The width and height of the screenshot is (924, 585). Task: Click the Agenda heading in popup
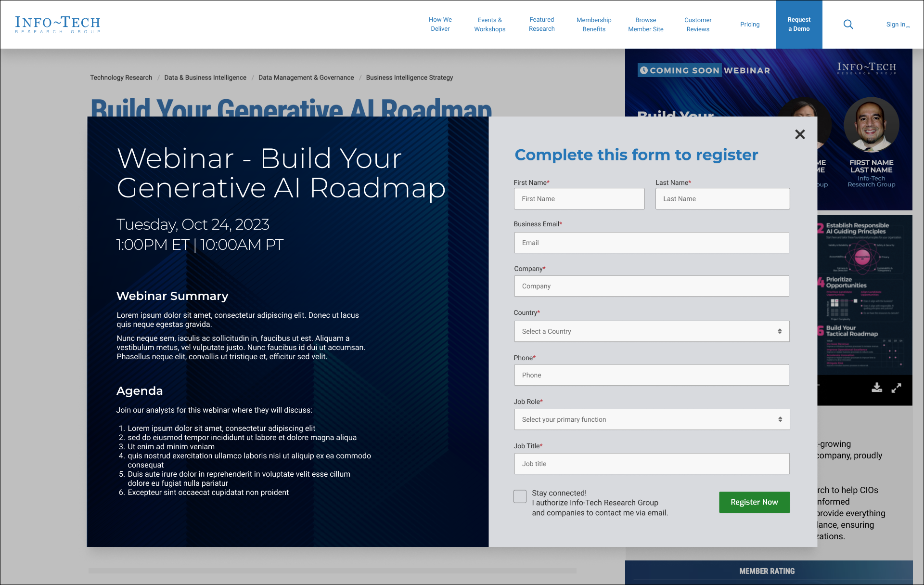click(x=140, y=391)
